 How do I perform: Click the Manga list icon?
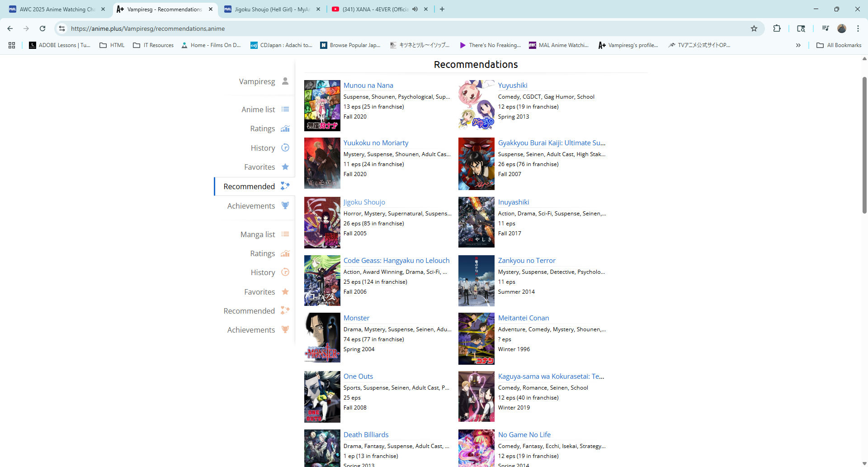(x=285, y=234)
